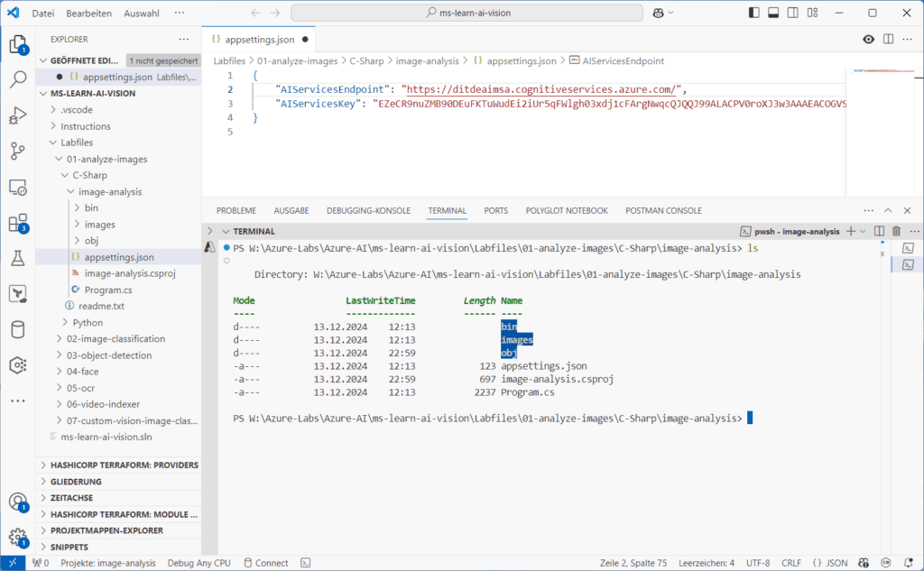Viewport: 924px width, 571px height.
Task: Open the database cylinder icon in activity bar
Action: (18, 329)
